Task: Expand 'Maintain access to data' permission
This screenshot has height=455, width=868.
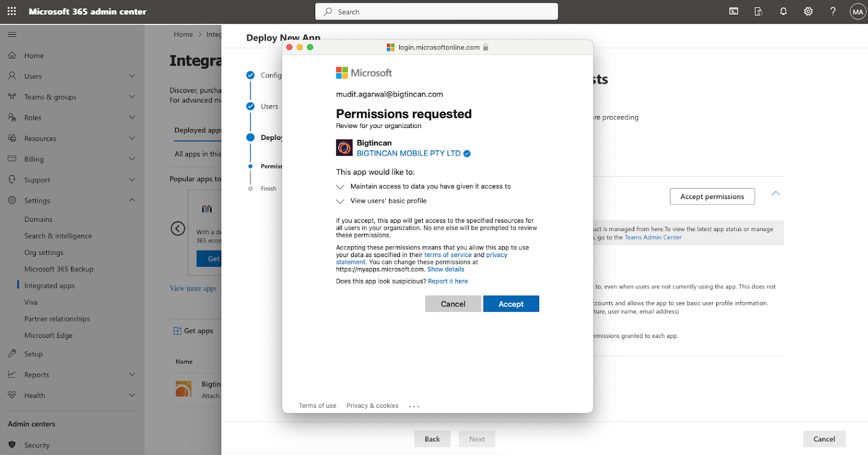Action: pyautogui.click(x=340, y=187)
